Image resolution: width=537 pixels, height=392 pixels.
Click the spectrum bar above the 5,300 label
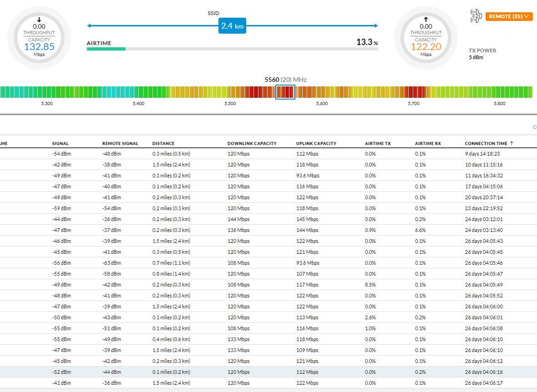[x=47, y=92]
